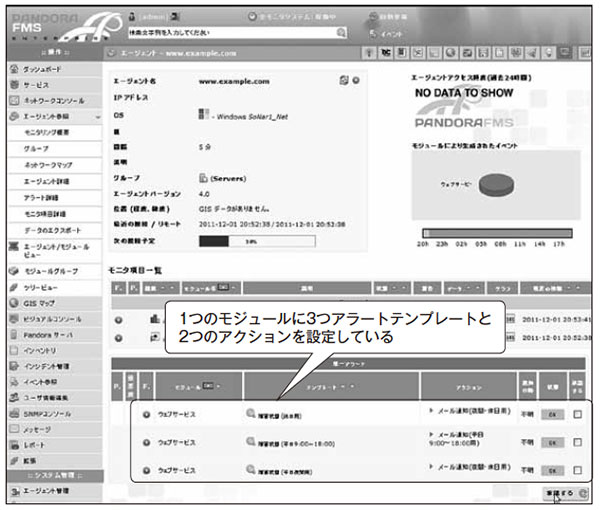Click the ウェブサービス pie chart
Viewport: 600px width, 510px height.
coord(496,185)
